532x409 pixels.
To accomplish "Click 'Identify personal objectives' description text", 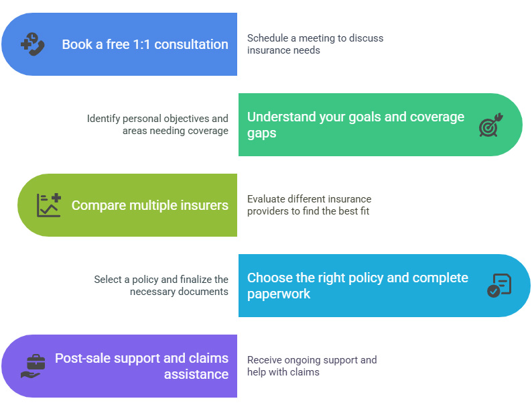I will [x=157, y=125].
